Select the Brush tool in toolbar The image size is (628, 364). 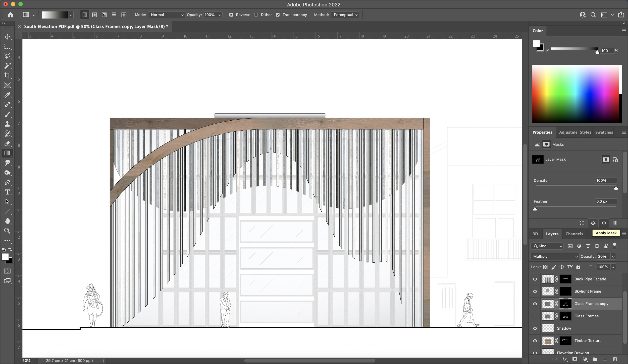(x=7, y=114)
